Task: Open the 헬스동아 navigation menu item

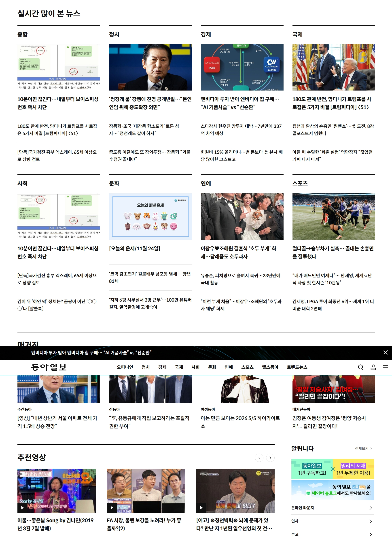Action: [x=270, y=367]
